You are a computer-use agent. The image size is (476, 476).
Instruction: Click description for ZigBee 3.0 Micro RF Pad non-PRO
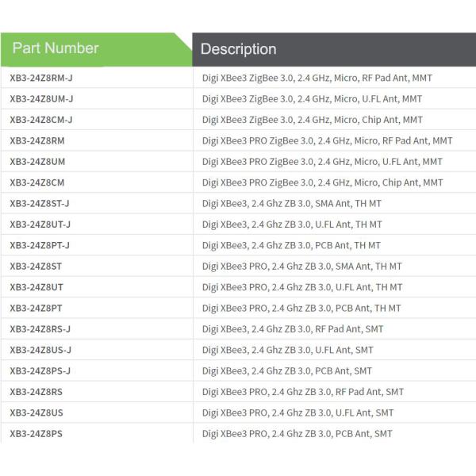point(317,78)
